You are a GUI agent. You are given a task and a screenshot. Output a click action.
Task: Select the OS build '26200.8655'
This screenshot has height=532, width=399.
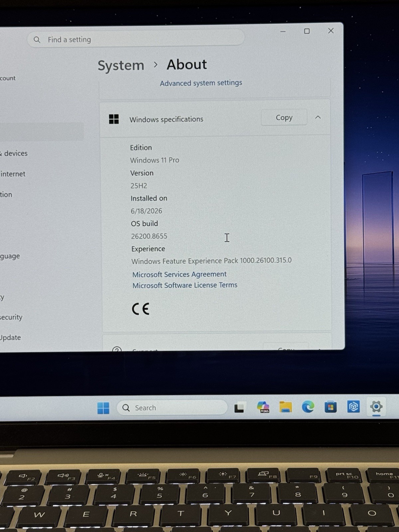click(x=149, y=236)
